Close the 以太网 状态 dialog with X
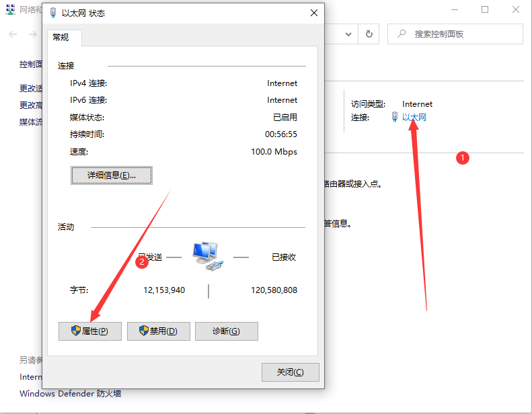Viewport: 532px width, 414px height. click(313, 13)
